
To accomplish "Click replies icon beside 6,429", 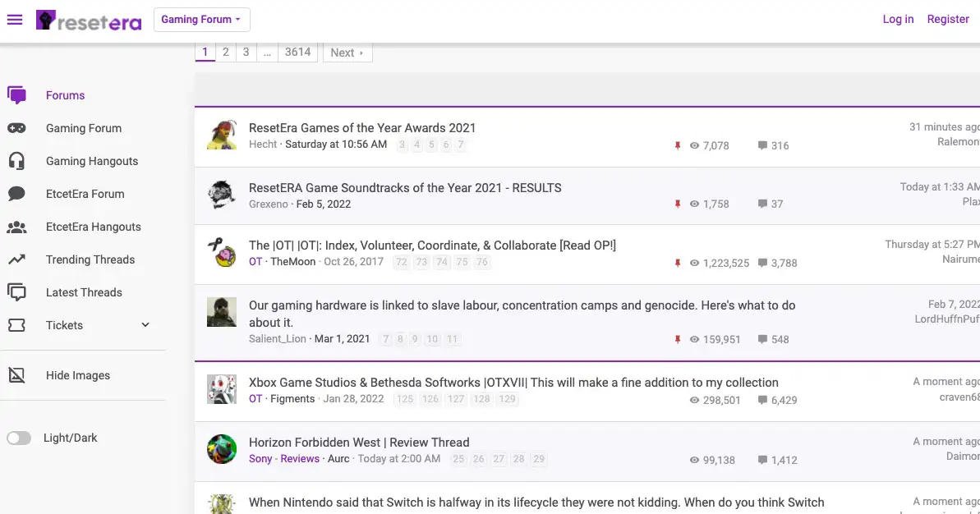I will point(762,400).
